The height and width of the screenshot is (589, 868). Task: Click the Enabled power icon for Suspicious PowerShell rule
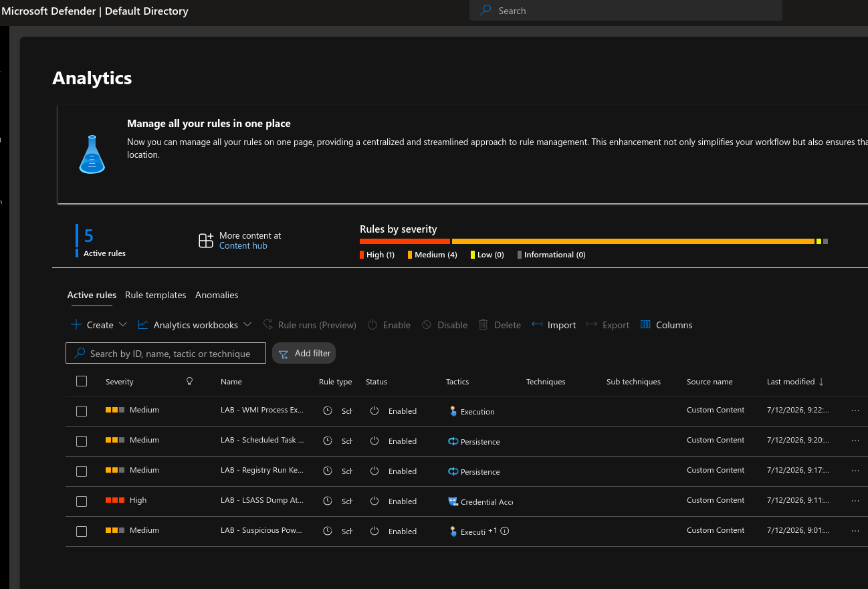374,531
